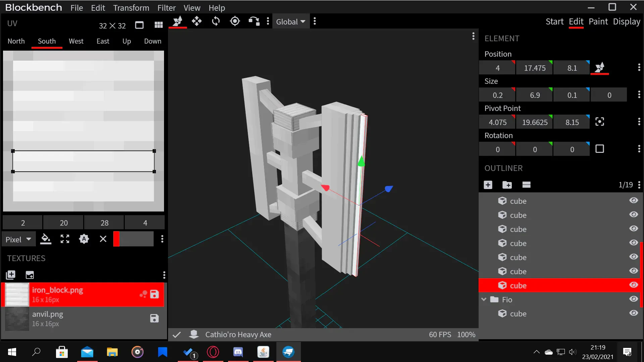The height and width of the screenshot is (362, 644).
Task: Select the North UV face tab
Action: point(16,41)
